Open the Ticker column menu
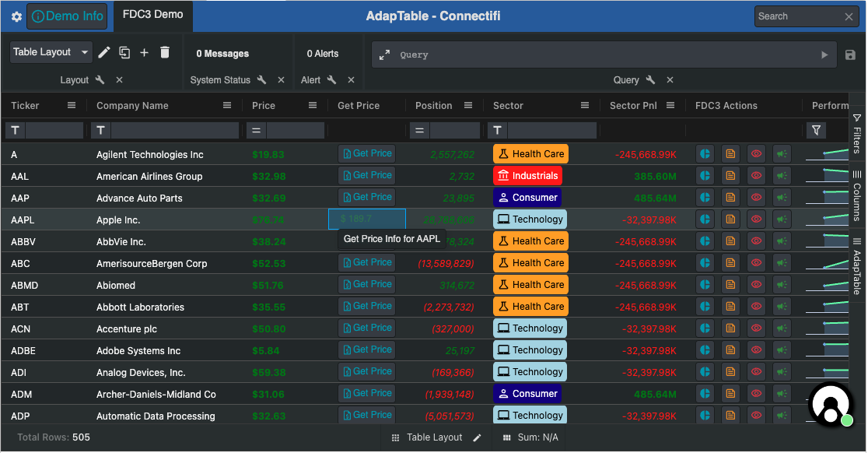The image size is (868, 453). [72, 105]
